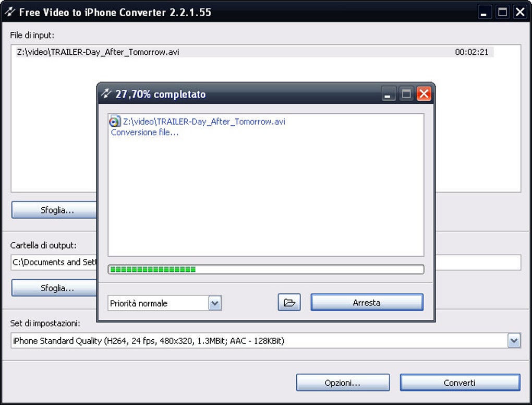The height and width of the screenshot is (405, 532).
Task: Expand the Set di impostazioni dropdown arrow
Action: [x=514, y=340]
